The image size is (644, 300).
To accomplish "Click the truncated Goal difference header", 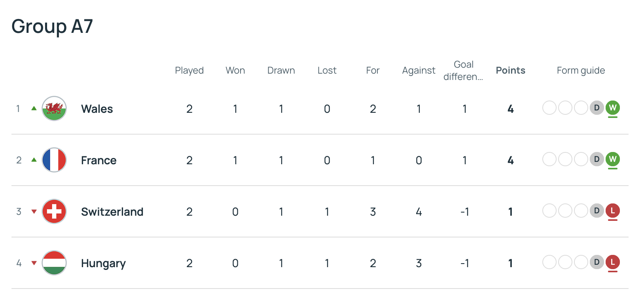I will 463,70.
